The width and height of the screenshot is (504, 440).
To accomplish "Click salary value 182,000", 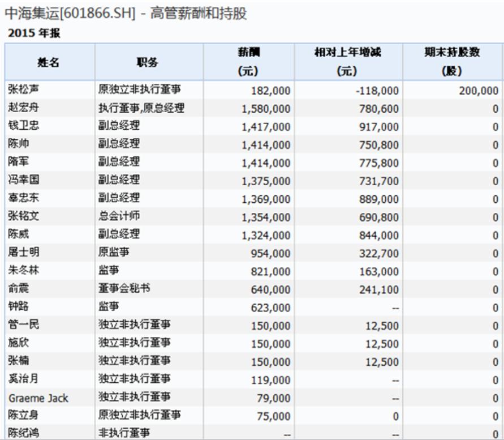I will [x=270, y=91].
